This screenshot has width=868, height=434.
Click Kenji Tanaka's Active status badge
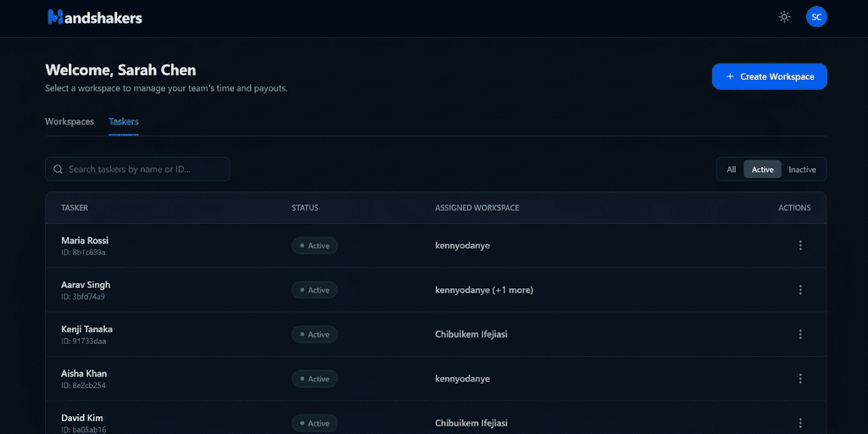[x=314, y=334]
